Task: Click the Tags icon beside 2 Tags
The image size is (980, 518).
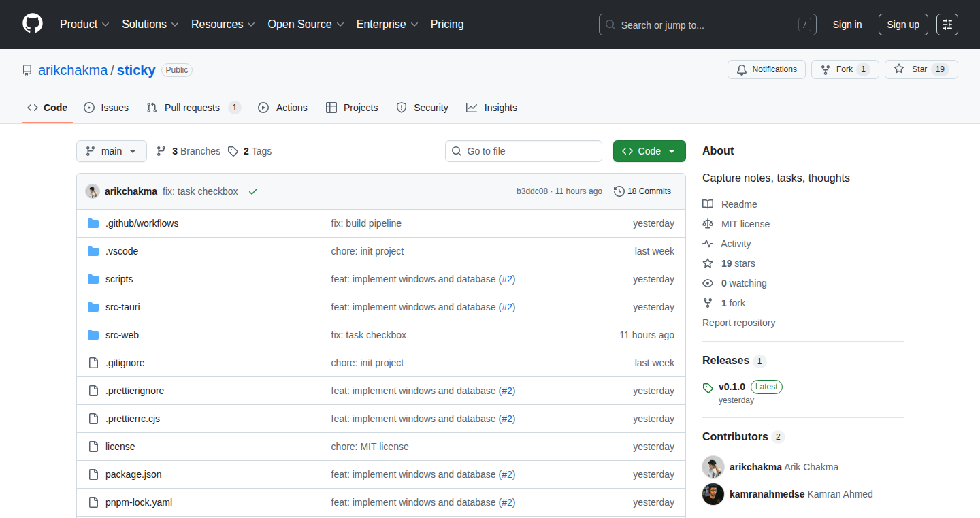Action: pyautogui.click(x=233, y=151)
